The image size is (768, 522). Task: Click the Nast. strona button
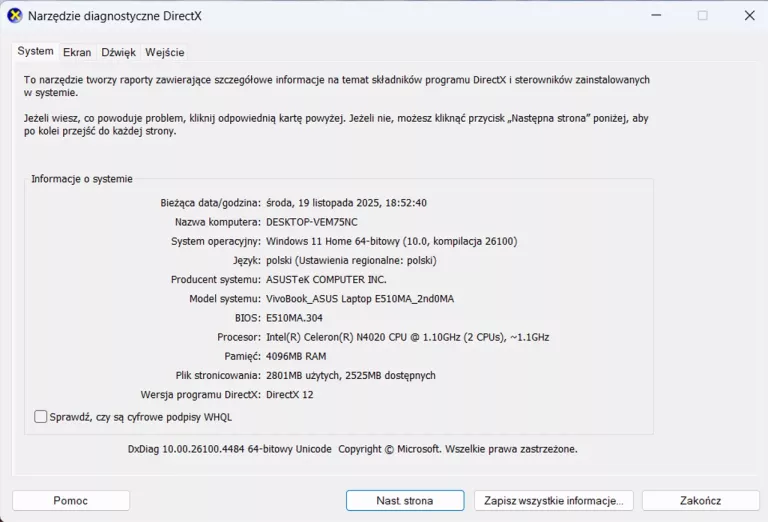click(x=405, y=500)
